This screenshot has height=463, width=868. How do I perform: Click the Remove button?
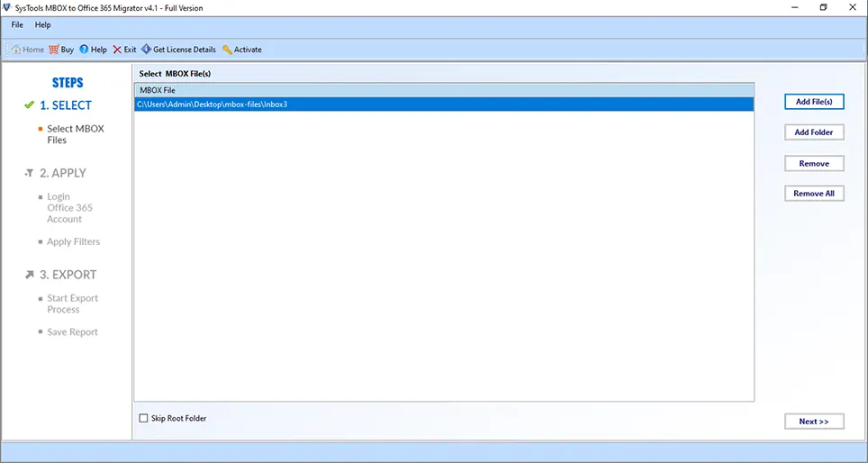814,163
